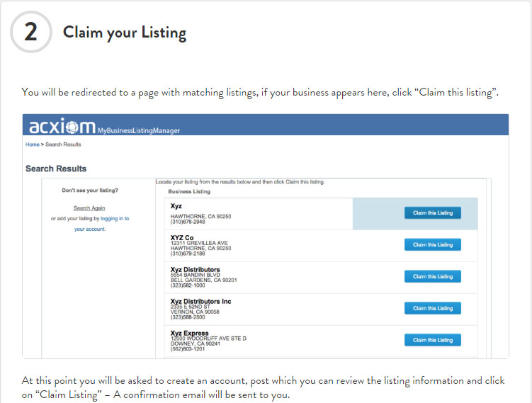The image size is (532, 403).
Task: Follow the "logging in to your account" link
Action: [102, 224]
